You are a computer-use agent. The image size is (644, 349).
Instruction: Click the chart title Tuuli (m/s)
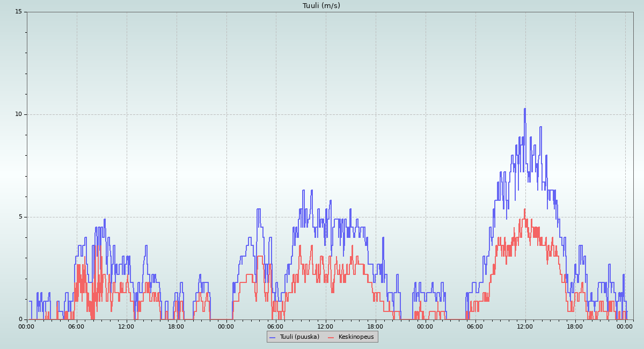click(321, 6)
